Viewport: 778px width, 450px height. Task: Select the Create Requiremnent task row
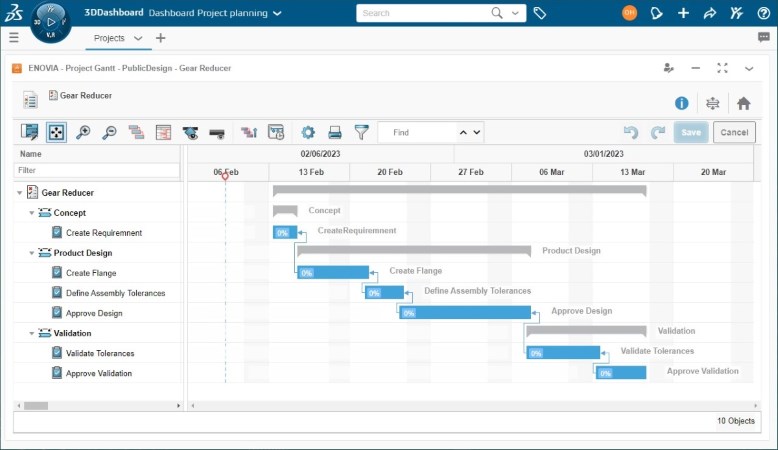click(98, 233)
